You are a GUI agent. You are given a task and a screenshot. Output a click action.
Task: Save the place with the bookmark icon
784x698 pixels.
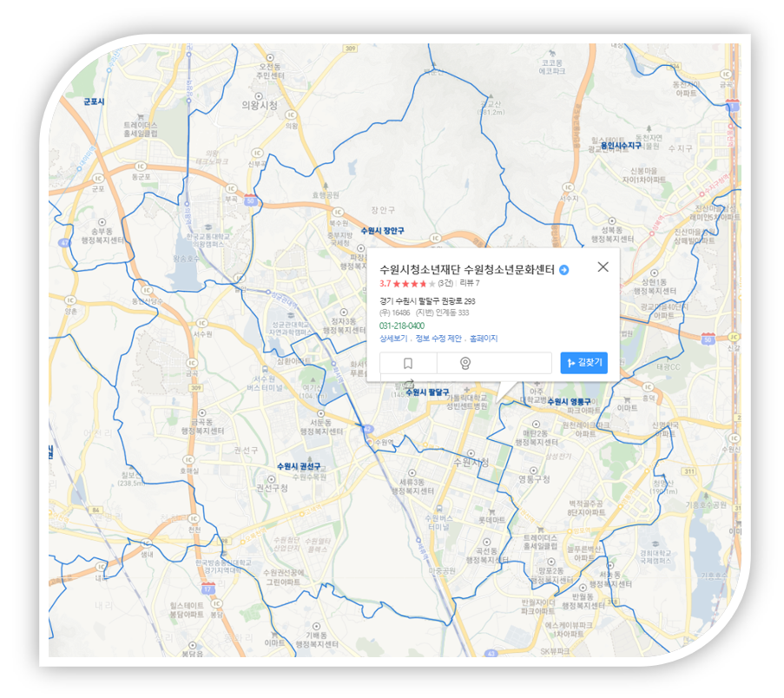click(x=408, y=364)
